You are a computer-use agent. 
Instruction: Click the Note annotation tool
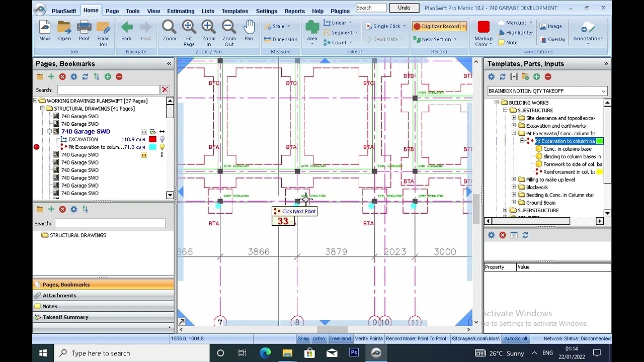[508, 43]
